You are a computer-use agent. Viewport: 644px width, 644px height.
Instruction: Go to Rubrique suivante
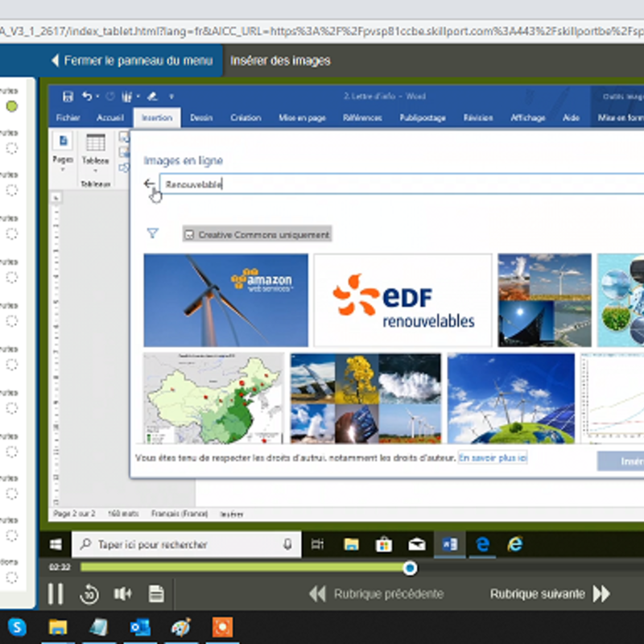point(551,594)
